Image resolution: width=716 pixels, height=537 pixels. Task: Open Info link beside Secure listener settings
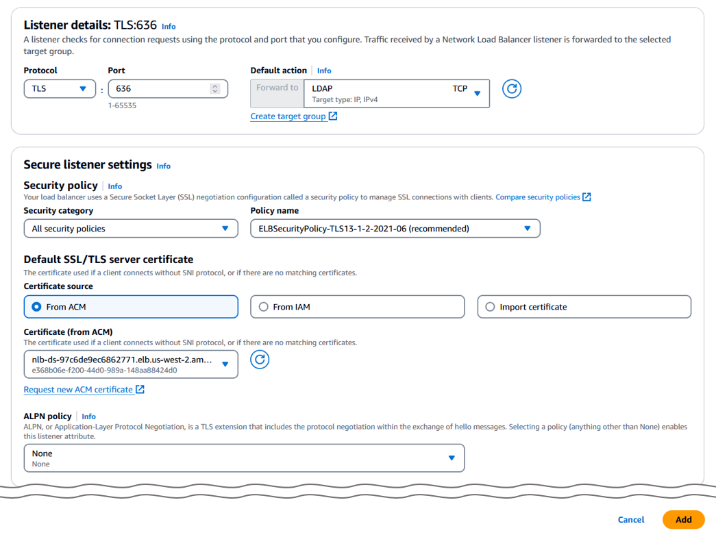coord(163,166)
